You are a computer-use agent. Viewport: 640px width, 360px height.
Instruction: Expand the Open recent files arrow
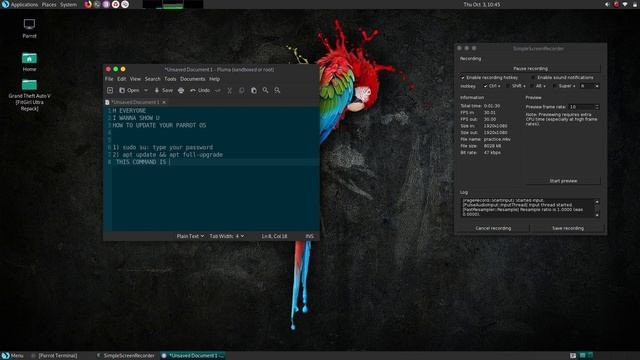(146, 90)
